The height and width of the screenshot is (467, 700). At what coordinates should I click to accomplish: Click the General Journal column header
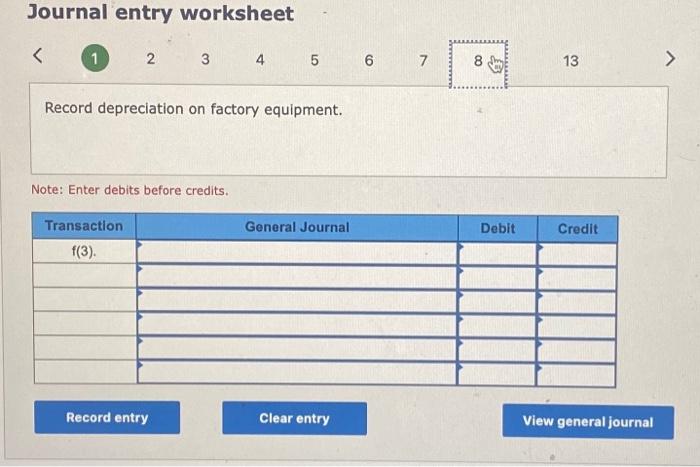297,227
